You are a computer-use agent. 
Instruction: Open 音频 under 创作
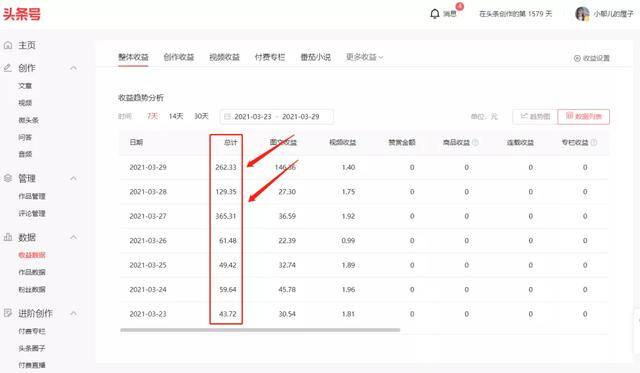25,154
